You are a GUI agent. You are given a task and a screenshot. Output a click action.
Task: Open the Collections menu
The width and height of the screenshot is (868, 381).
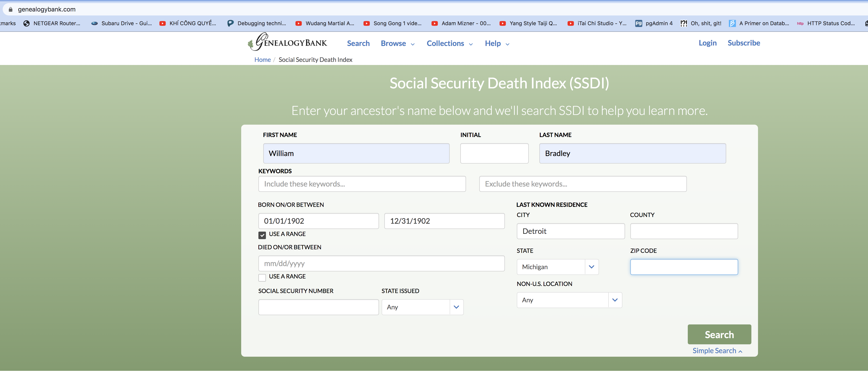[x=449, y=44]
